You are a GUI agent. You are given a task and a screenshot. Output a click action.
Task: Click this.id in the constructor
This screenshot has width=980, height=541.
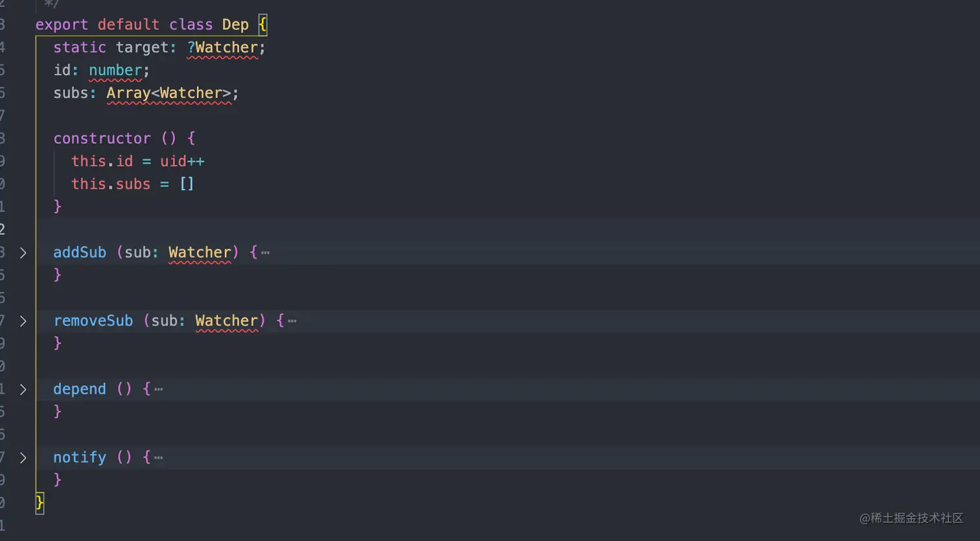[102, 161]
